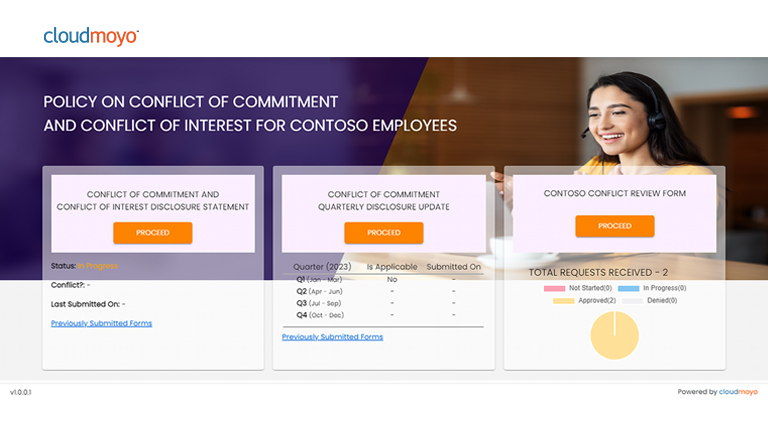This screenshot has height=432, width=768.
Task: Click the In Progress status text
Action: (x=98, y=266)
